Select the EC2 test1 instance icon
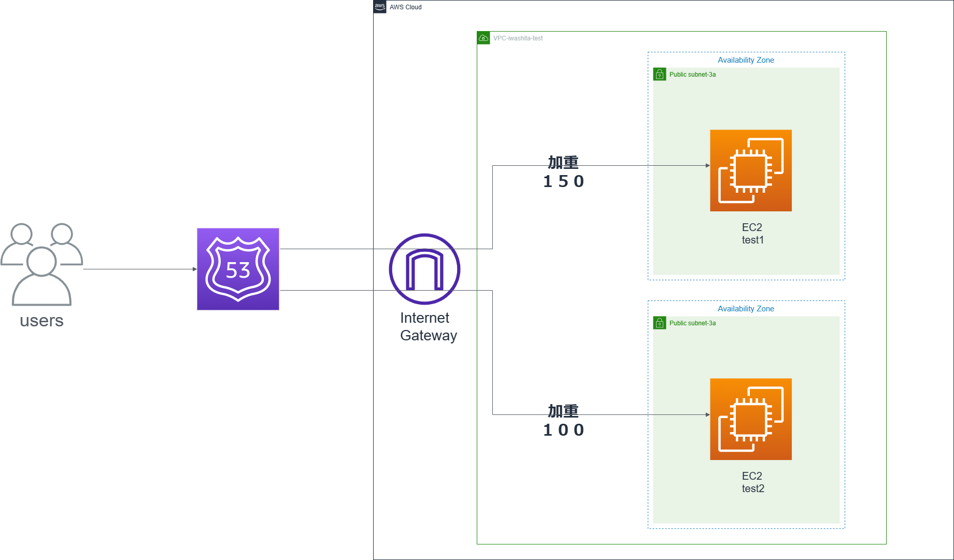Viewport: 954px width, 560px height. (750, 170)
